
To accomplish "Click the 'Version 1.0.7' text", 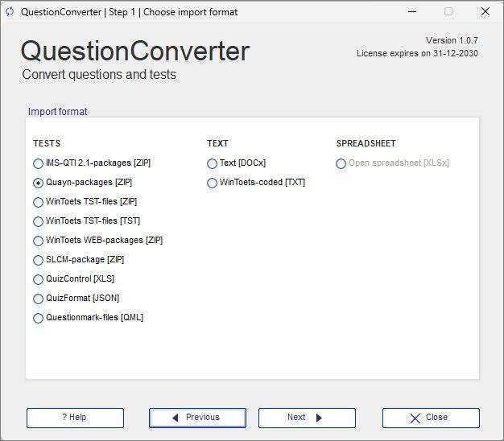I will (452, 40).
